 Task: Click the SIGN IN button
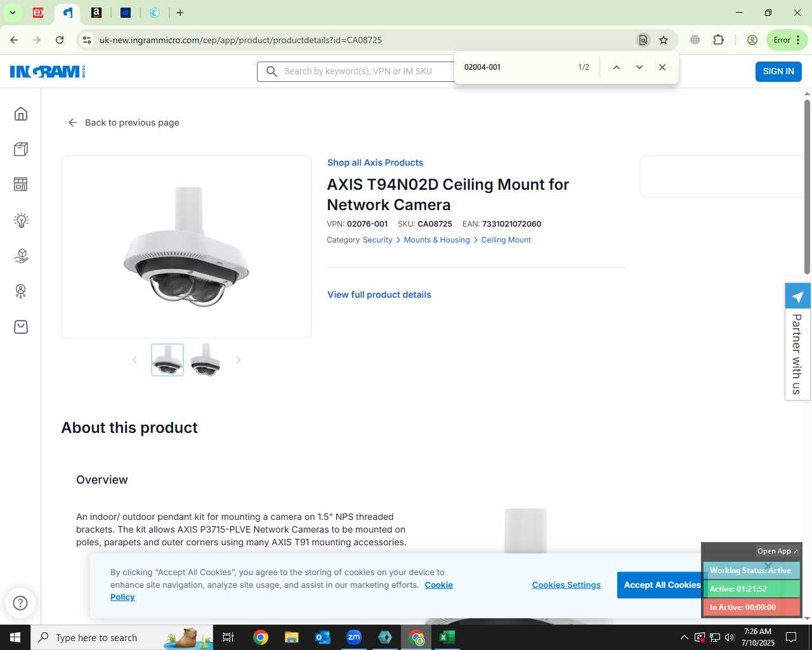click(x=778, y=71)
